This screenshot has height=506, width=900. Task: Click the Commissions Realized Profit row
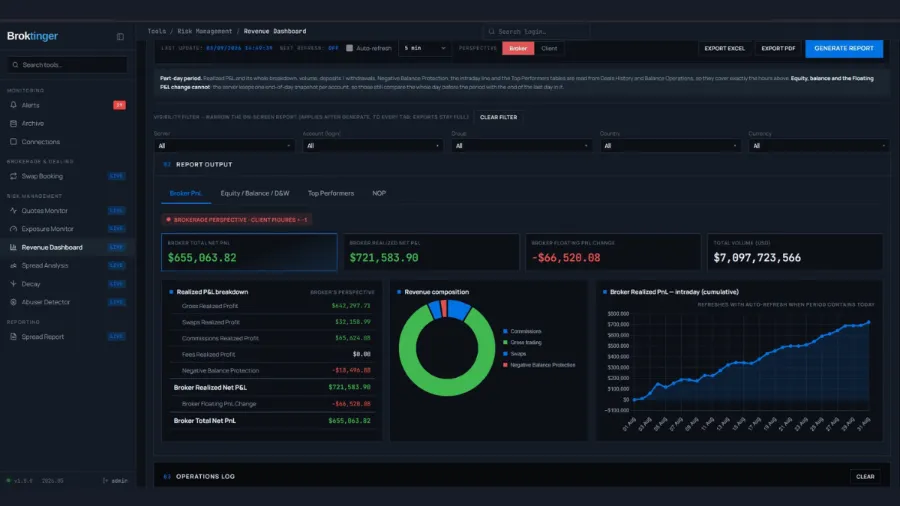272,338
